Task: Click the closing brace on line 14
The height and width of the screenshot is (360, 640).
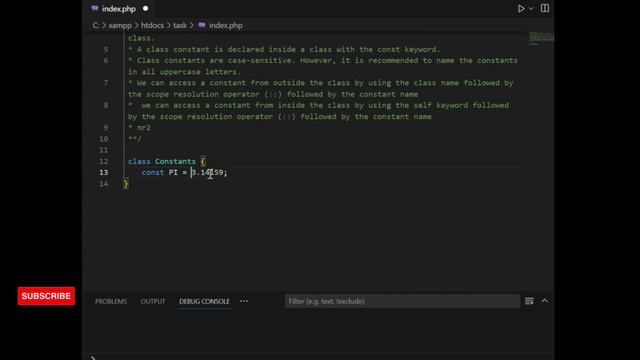Action: click(x=126, y=184)
